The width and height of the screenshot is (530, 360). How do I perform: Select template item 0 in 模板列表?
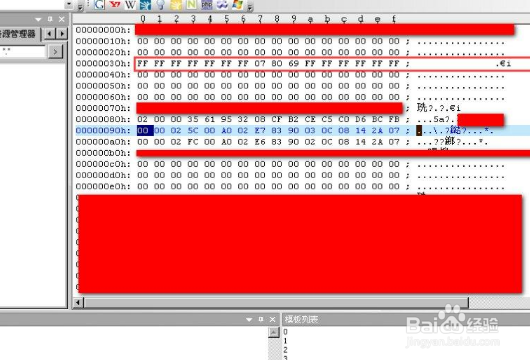[286, 332]
